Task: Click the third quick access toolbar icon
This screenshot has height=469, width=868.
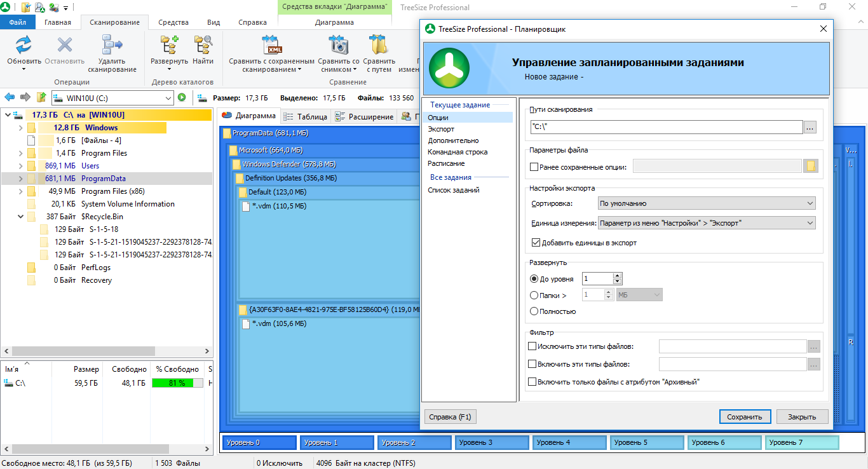Action: [53, 8]
